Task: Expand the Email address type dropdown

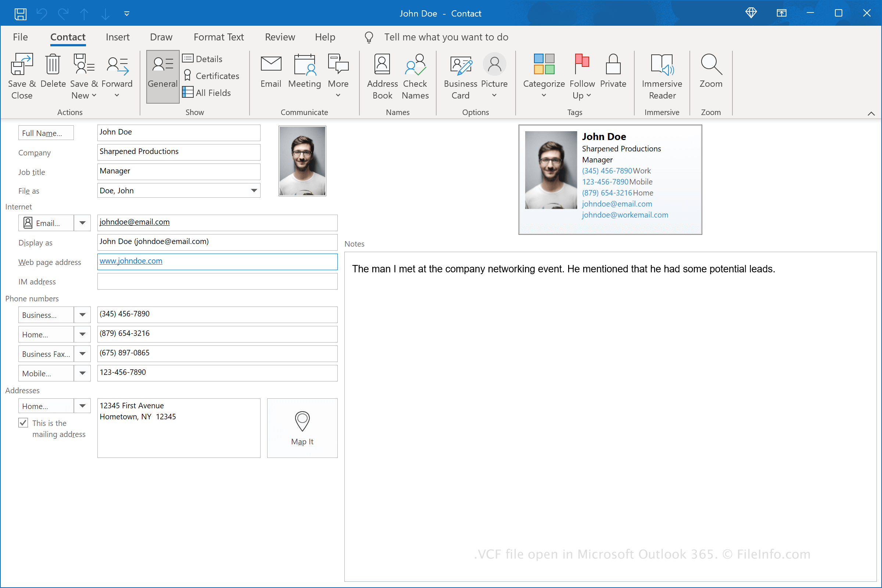Action: 81,222
